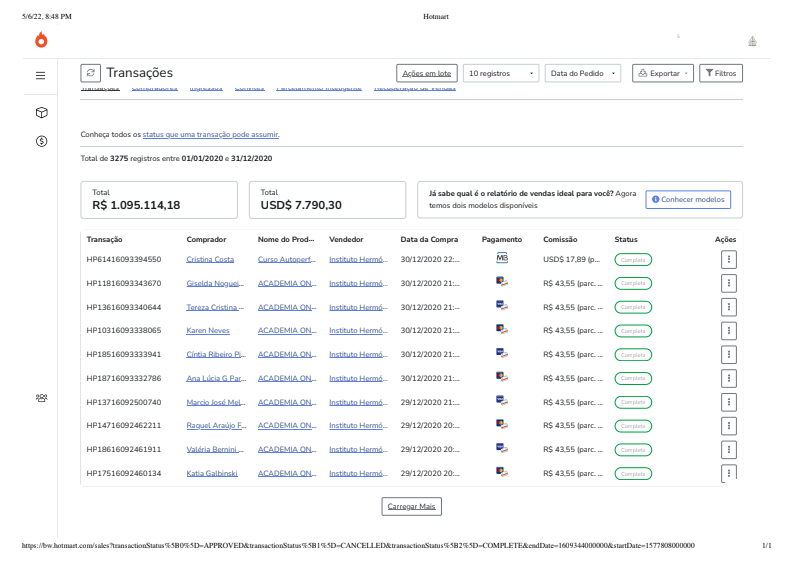
Task: Open buyer link Tereza Cristina
Action: (x=215, y=307)
